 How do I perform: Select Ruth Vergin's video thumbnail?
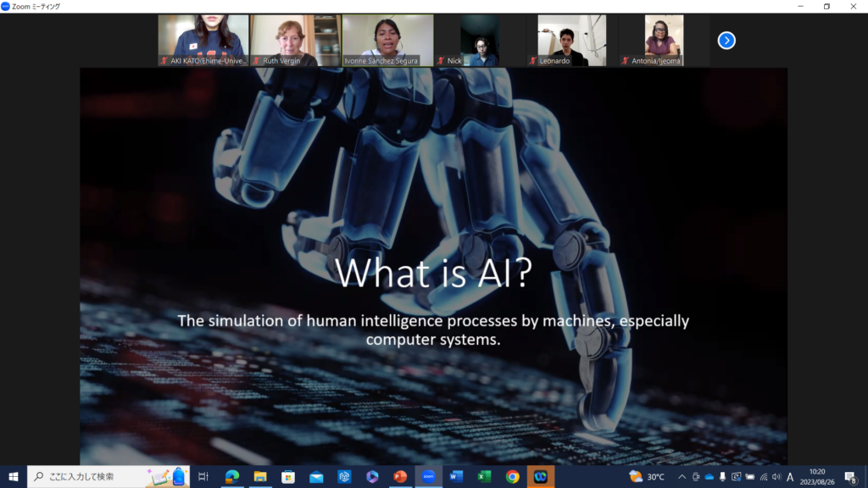tap(295, 41)
